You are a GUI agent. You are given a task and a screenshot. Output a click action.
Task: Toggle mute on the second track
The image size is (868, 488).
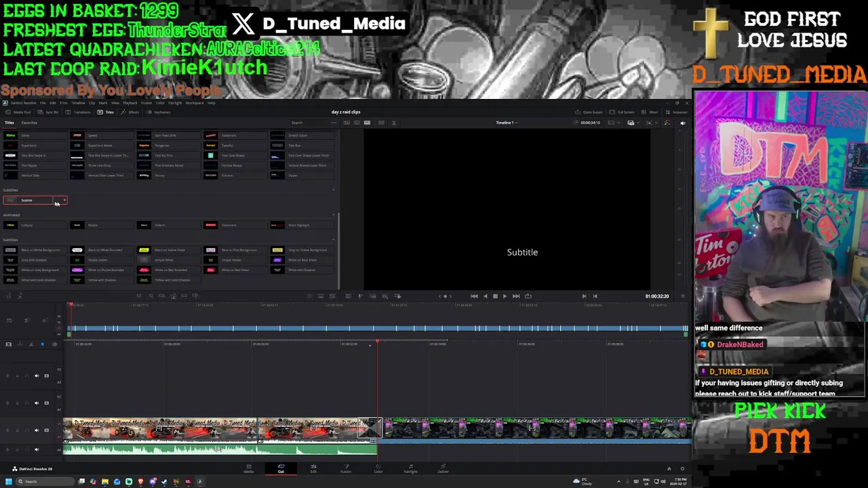click(37, 403)
